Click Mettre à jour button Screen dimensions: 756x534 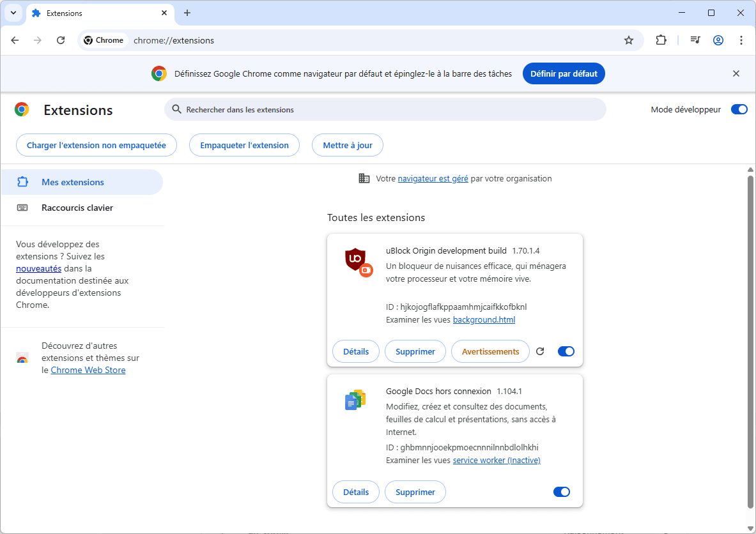tap(348, 145)
